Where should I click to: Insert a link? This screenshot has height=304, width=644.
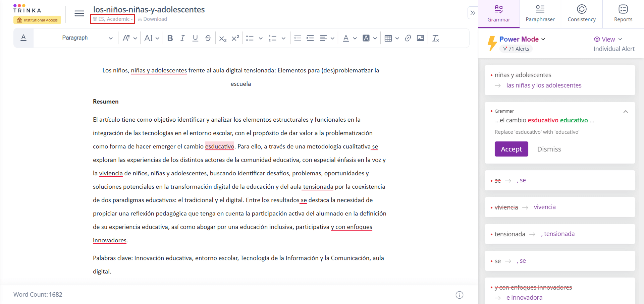408,38
